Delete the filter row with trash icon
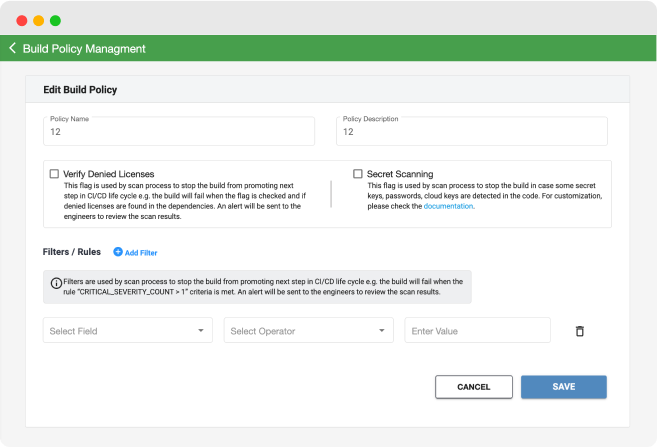Screen dimensions: 657x447 579,331
